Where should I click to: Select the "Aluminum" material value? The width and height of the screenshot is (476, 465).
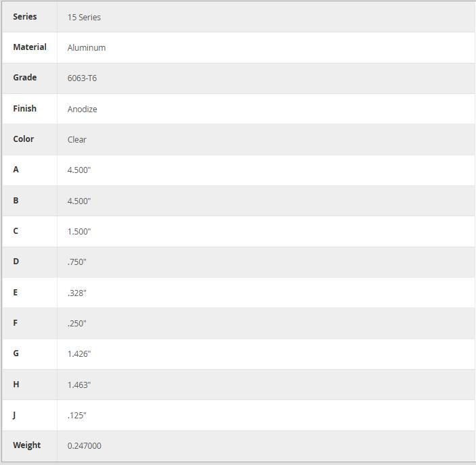tap(87, 48)
